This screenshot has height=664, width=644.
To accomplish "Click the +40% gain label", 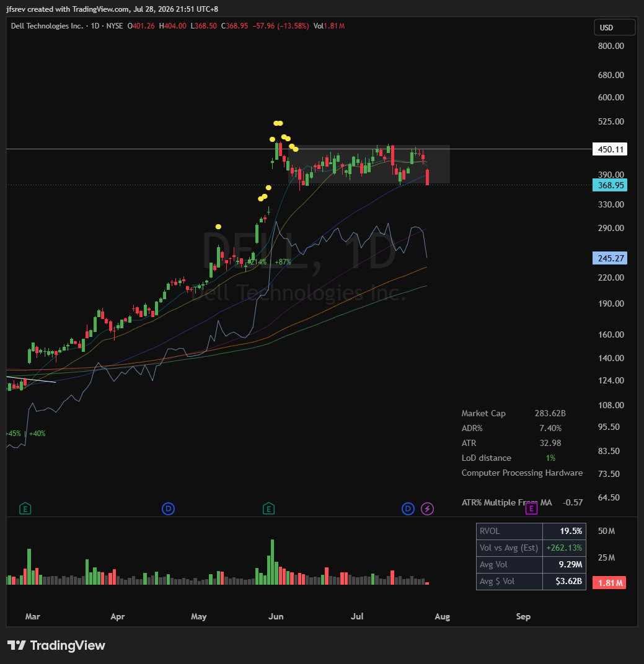I will click(x=37, y=434).
